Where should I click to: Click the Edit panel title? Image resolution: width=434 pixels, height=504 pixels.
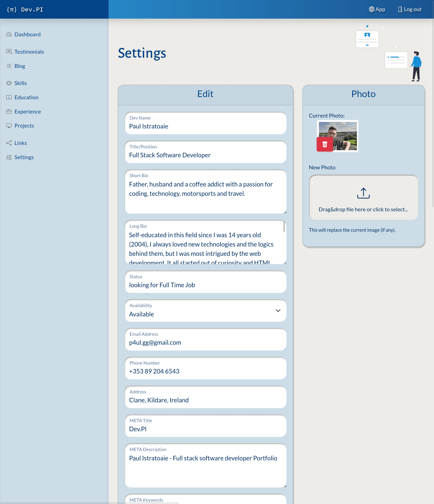205,94
